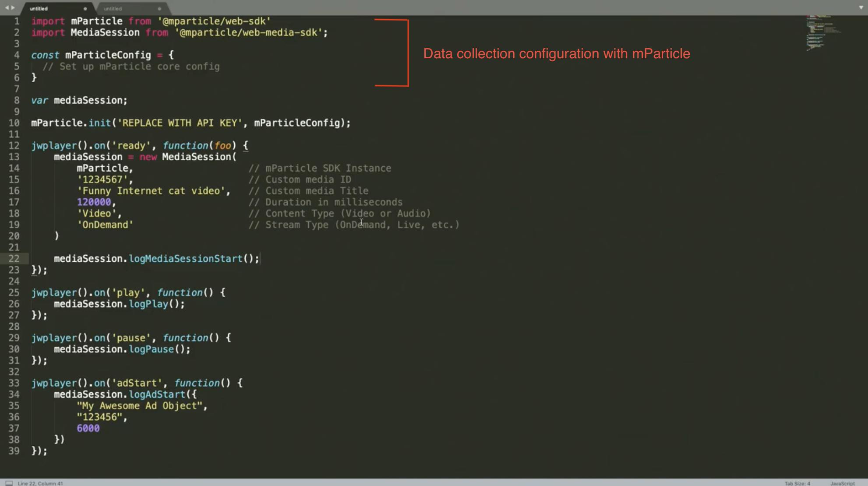This screenshot has width=868, height=486.
Task: Click the '// Stream Type (OnDemand, Live, etc.)' comment
Action: [x=354, y=225]
